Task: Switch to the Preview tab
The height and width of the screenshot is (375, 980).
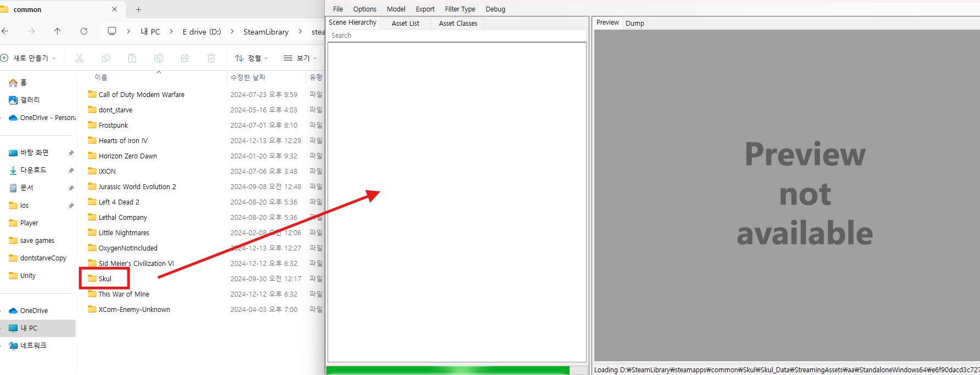Action: [607, 22]
